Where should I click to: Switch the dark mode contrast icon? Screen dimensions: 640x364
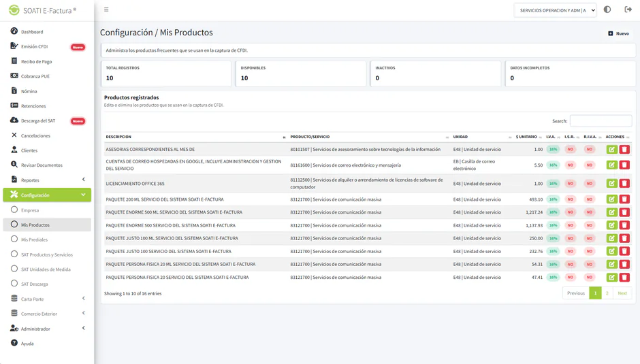[x=607, y=10]
